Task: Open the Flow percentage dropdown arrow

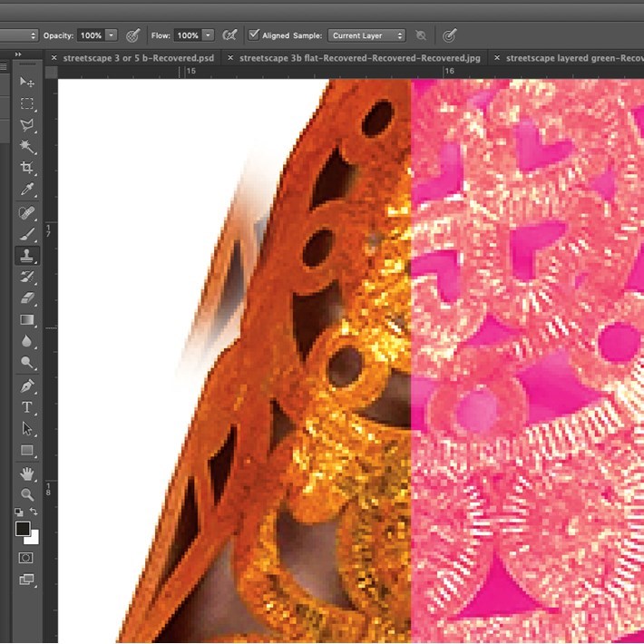Action: click(209, 35)
